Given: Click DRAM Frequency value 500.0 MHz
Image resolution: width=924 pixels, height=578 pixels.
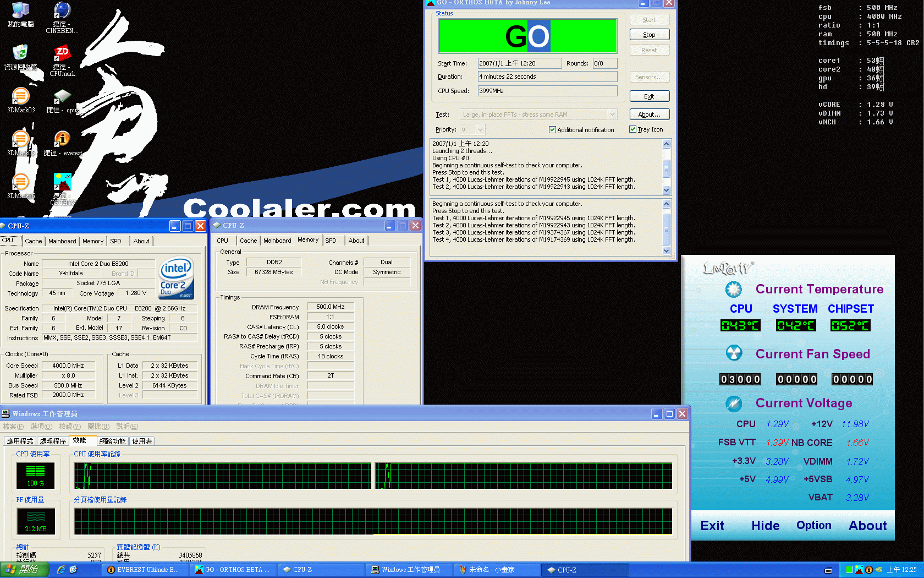Looking at the screenshot, I should (331, 307).
